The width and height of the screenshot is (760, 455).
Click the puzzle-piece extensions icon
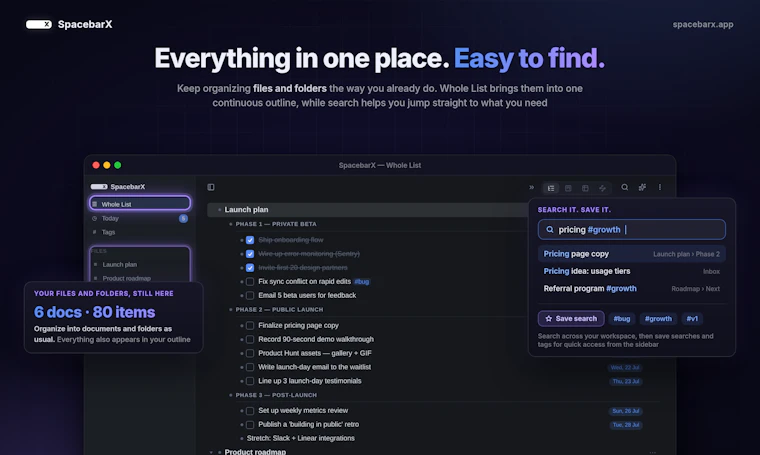click(642, 187)
